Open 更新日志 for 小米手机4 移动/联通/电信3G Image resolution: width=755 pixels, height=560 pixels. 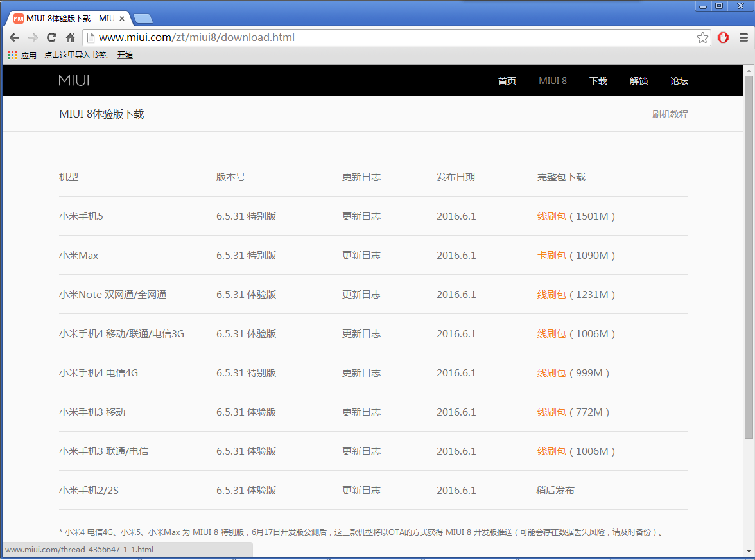click(361, 334)
